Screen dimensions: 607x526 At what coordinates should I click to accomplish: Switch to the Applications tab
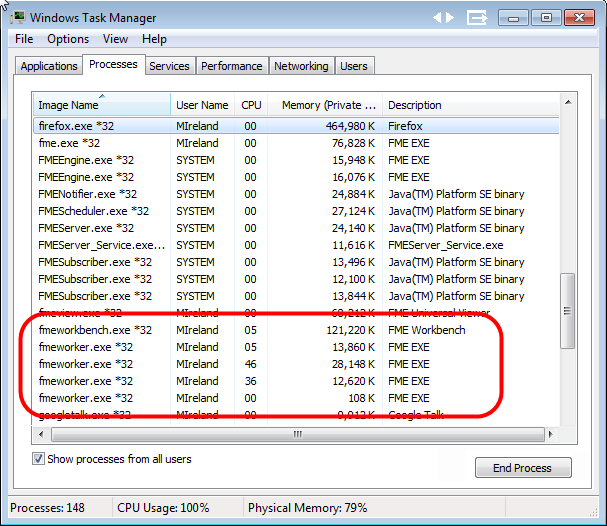[49, 66]
